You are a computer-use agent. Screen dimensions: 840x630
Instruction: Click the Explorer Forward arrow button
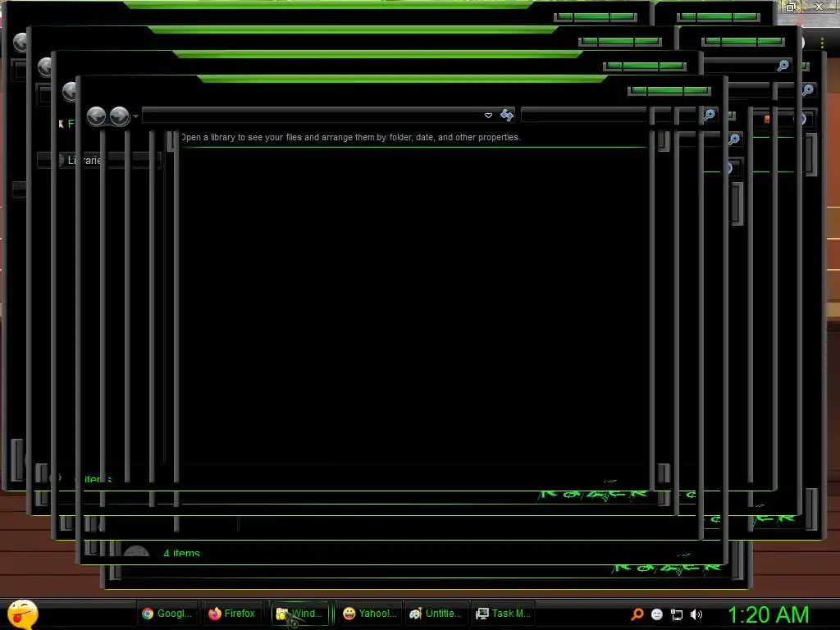119,116
